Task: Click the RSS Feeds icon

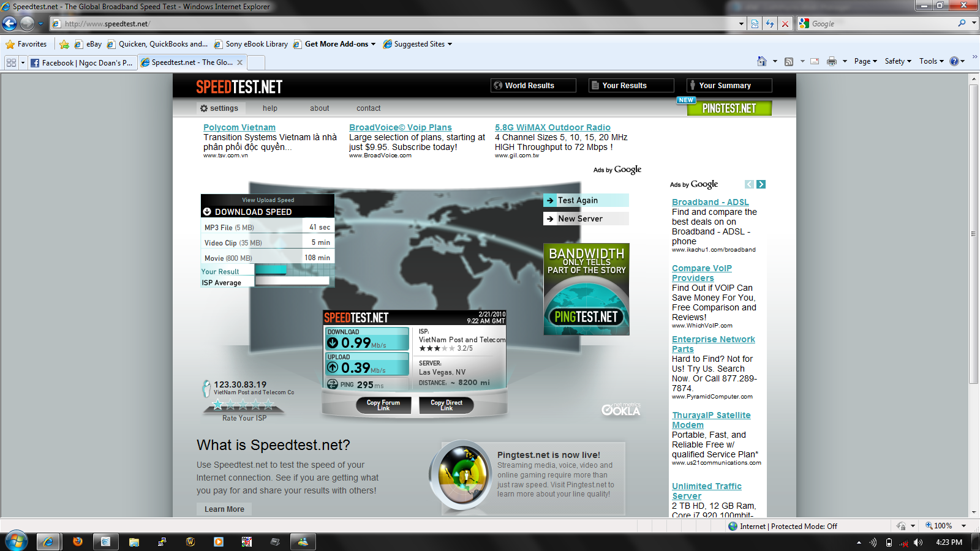Action: pyautogui.click(x=789, y=61)
